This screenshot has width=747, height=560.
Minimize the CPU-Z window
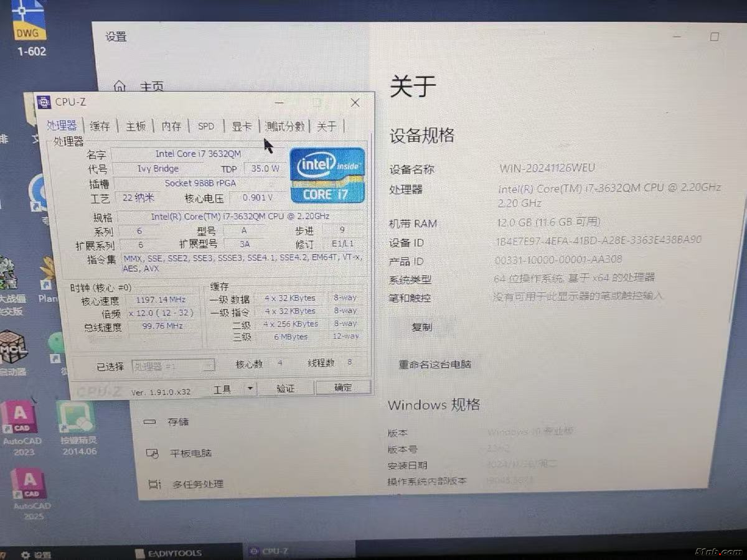[280, 103]
